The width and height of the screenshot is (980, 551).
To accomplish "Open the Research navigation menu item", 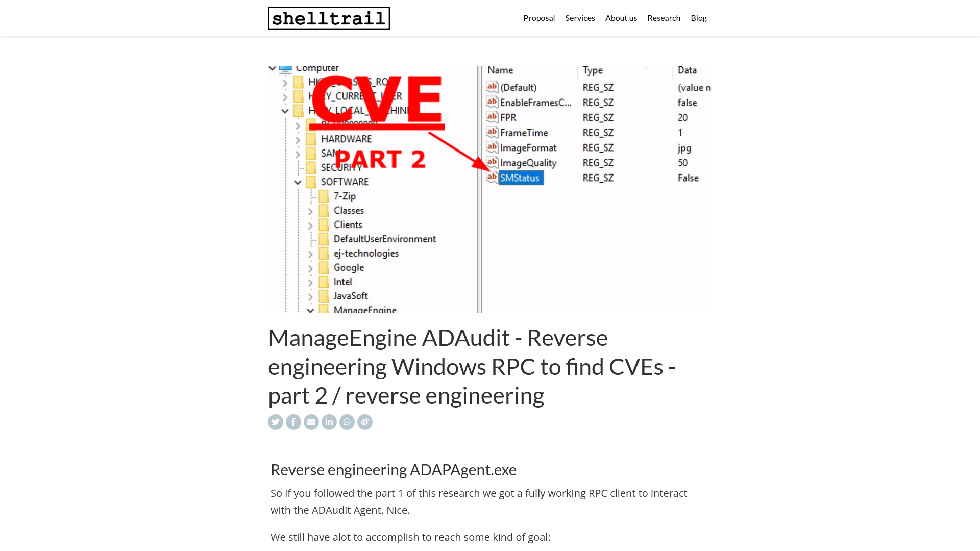I will tap(664, 17).
